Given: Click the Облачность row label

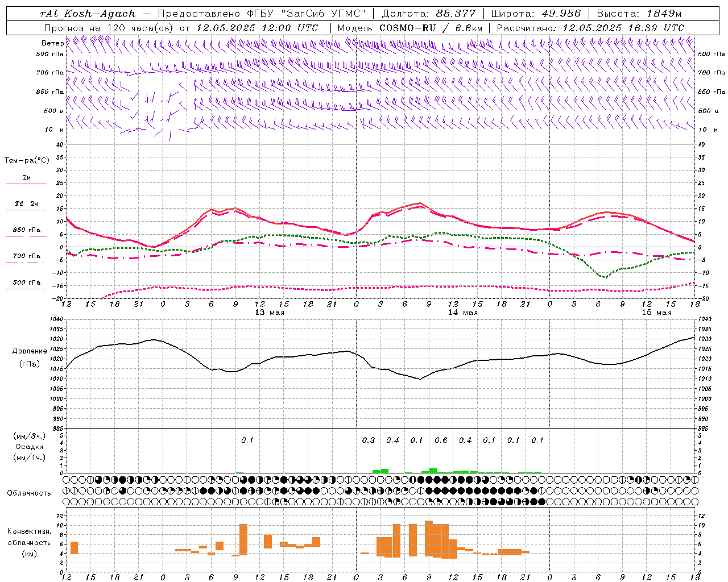Looking at the screenshot, I should coord(29,493).
